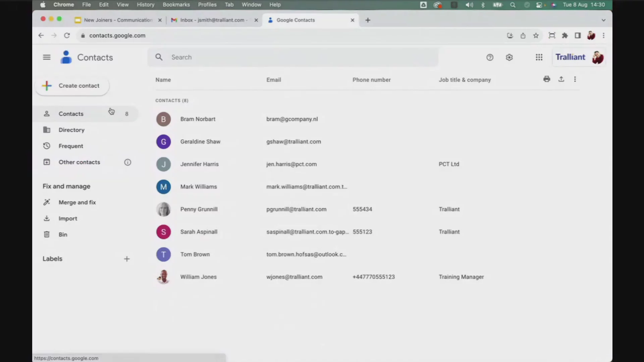Open list settings three-dot menu
Image resolution: width=644 pixels, height=362 pixels.
click(x=575, y=79)
